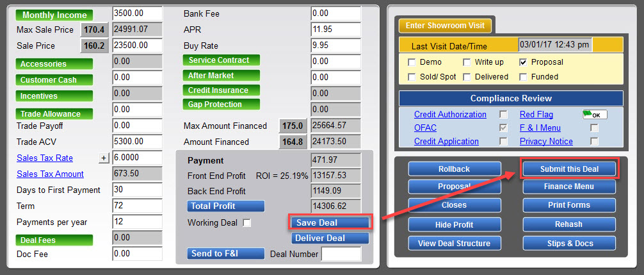This screenshot has height=275, width=644.
Task: Save the deal with Save Deal
Action: (x=330, y=222)
